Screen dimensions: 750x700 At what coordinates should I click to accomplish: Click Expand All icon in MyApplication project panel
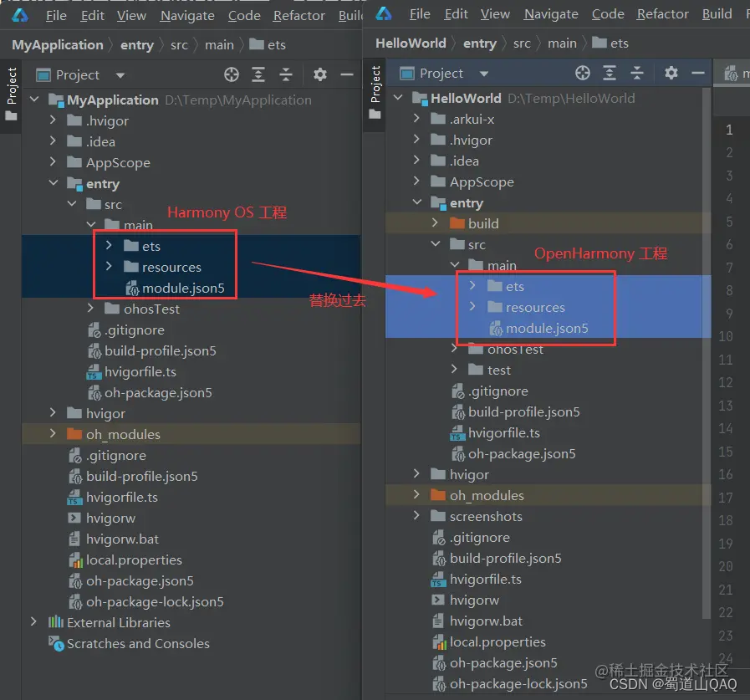(258, 74)
